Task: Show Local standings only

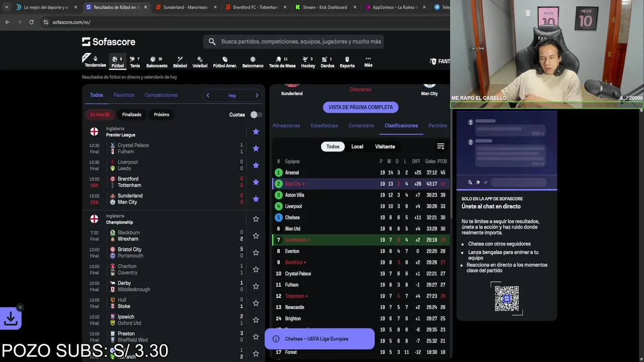Action: tap(357, 147)
